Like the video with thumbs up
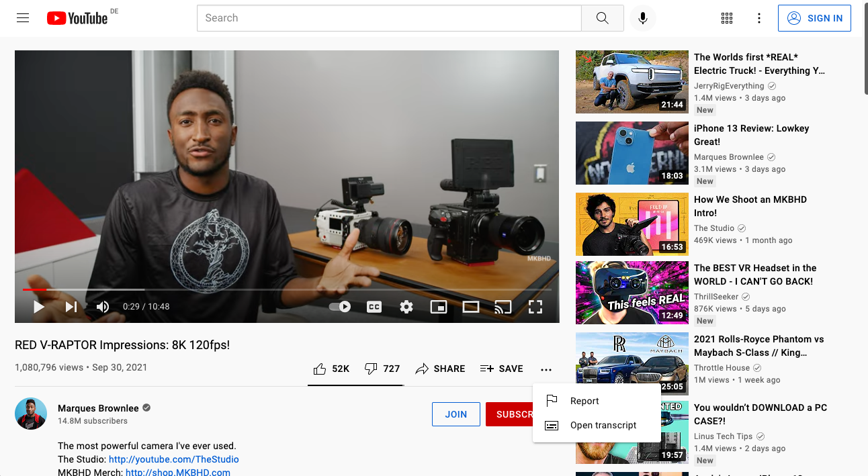Image resolution: width=868 pixels, height=476 pixels. click(331, 369)
